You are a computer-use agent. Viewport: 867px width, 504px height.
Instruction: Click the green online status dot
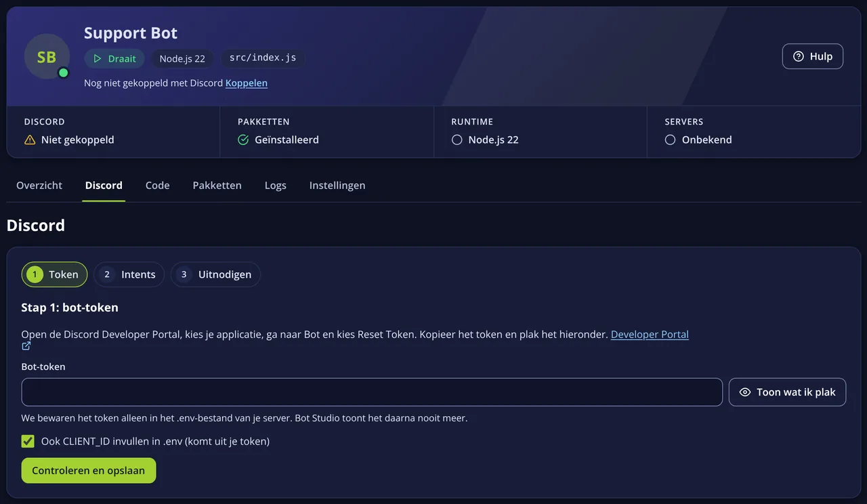pos(63,72)
